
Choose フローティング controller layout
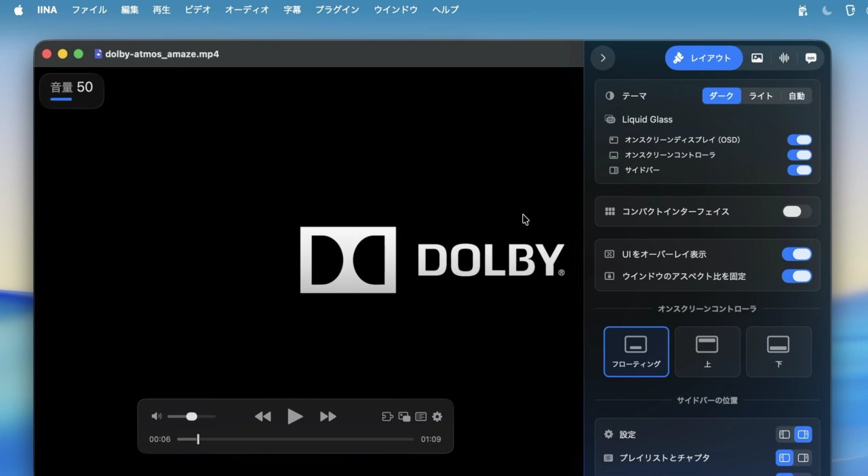pos(636,352)
